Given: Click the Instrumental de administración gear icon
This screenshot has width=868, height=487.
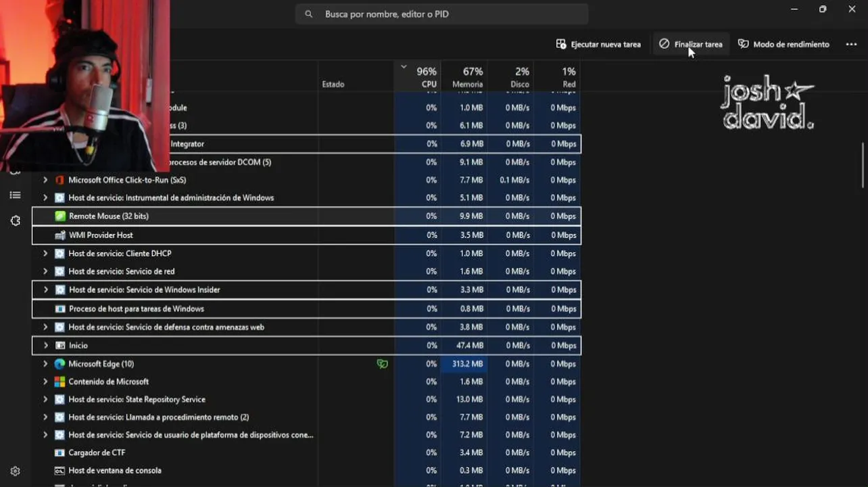Looking at the screenshot, I should tap(59, 198).
